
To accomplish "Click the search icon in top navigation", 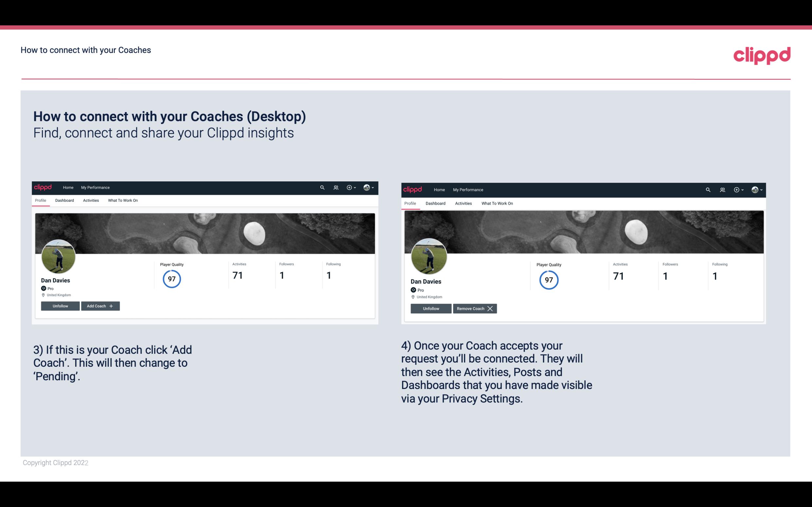I will tap(322, 187).
